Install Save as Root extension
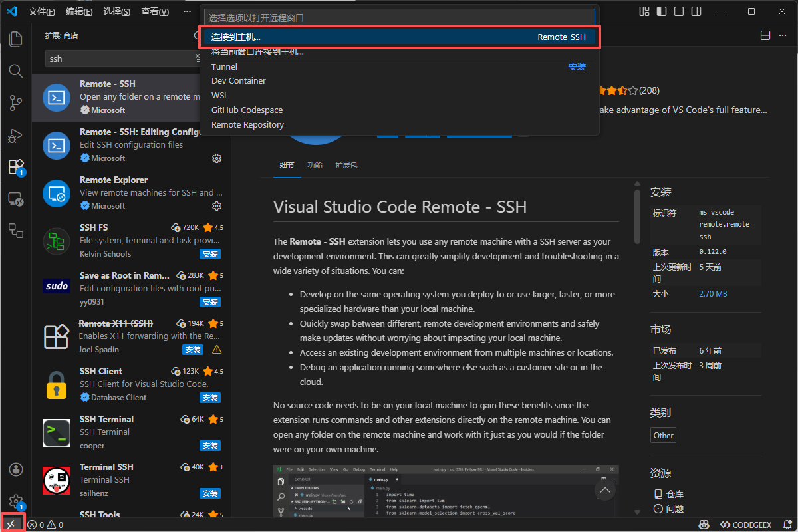Image resolution: width=798 pixels, height=532 pixels. 210,302
